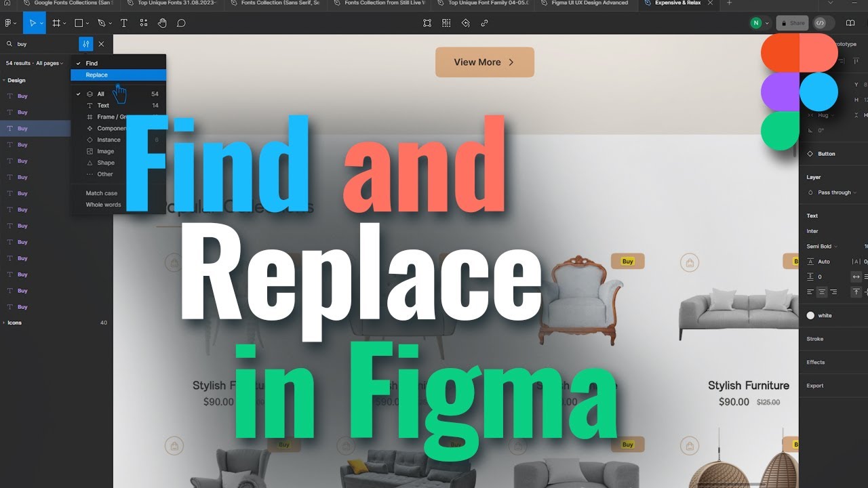Align text center
Image resolution: width=868 pixels, height=488 pixels.
click(x=822, y=292)
